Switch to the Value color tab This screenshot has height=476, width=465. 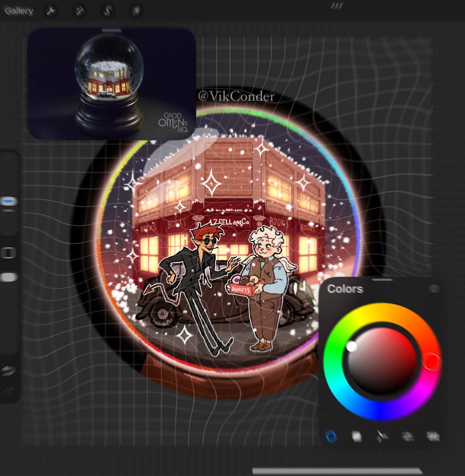(x=408, y=436)
